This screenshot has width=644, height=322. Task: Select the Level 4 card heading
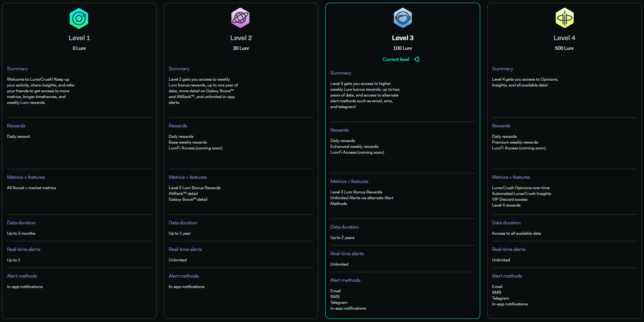(564, 38)
